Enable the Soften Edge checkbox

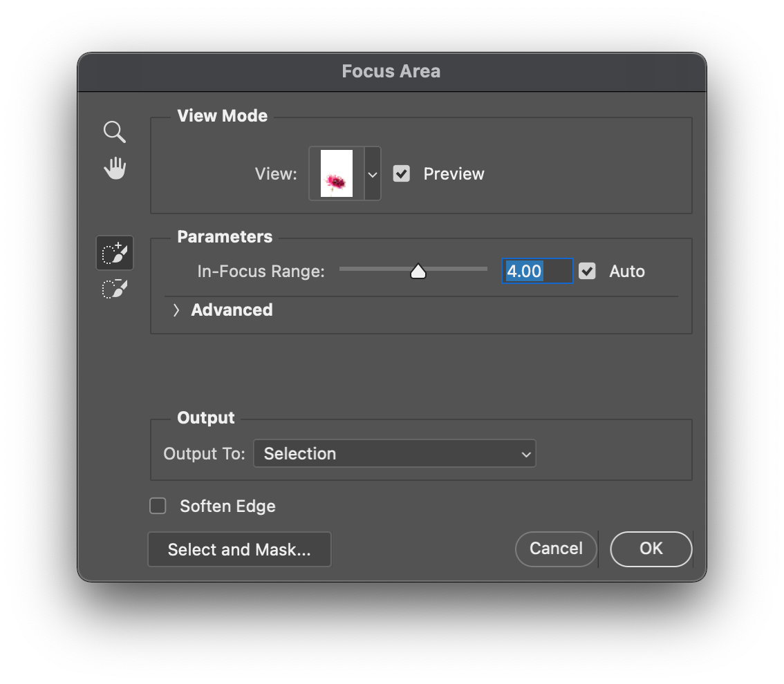pyautogui.click(x=158, y=506)
